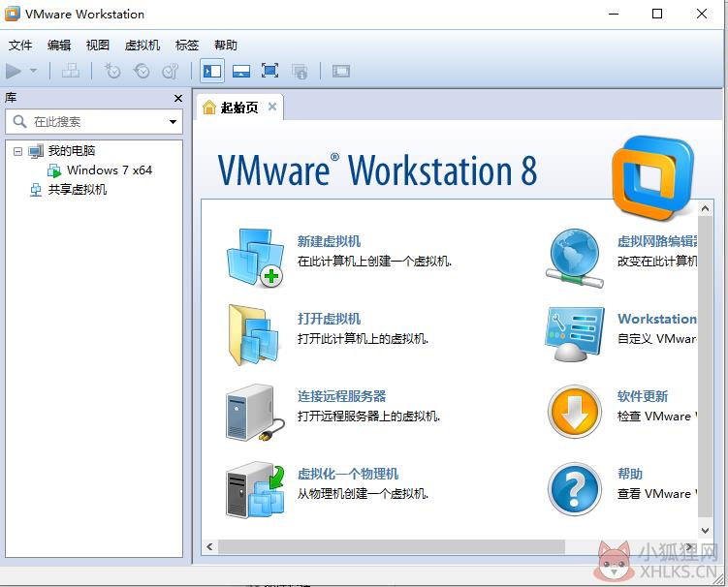Viewport: 728px width, 587px height.
Task: Open the power options dropdown arrow
Action: point(33,71)
